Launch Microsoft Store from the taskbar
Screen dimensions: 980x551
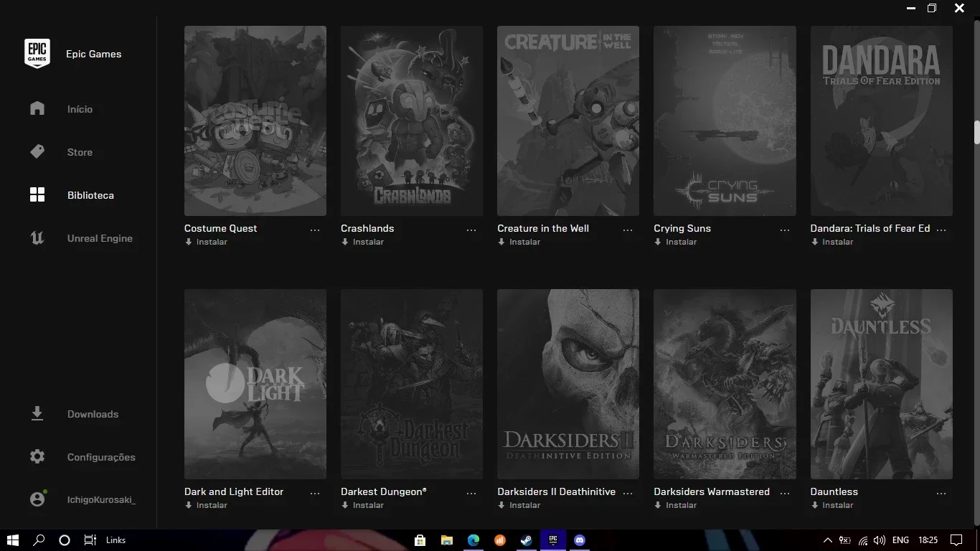420,540
